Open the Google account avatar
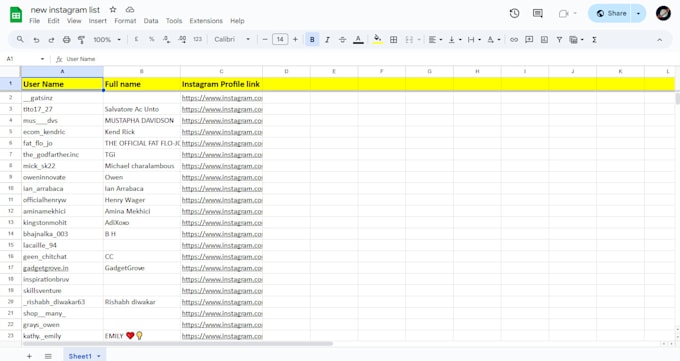The image size is (680, 361). tap(663, 13)
